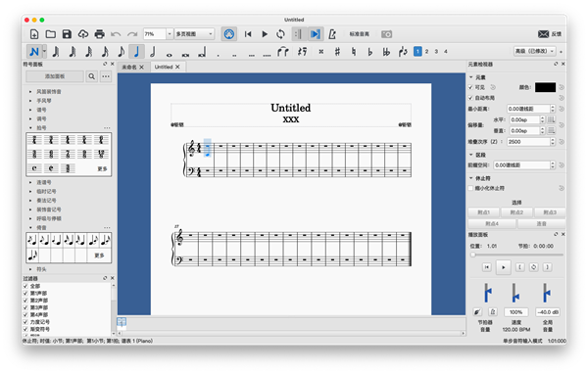The image size is (588, 373).
Task: Open the page view mode dropdown
Action: click(x=194, y=34)
